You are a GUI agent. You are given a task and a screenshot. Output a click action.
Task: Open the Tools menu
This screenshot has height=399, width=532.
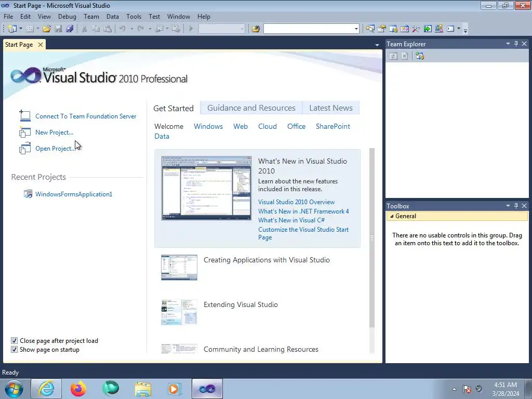134,16
